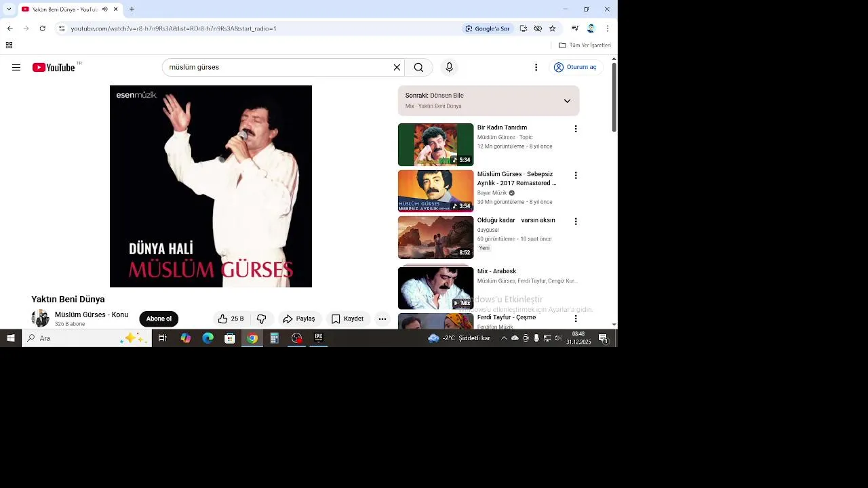Screen dimensions: 868x488
Task: Click the Bayar Müzik channel name
Action: pos(492,192)
